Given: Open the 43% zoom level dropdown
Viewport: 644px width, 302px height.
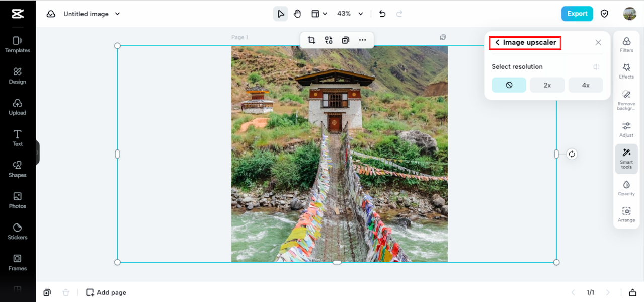Looking at the screenshot, I should click(x=350, y=14).
